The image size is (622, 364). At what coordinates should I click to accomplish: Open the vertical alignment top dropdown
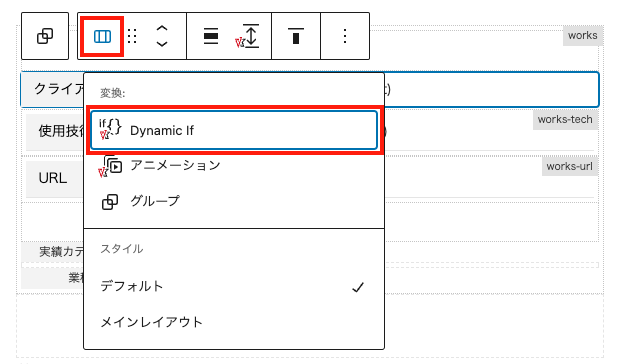(x=296, y=36)
